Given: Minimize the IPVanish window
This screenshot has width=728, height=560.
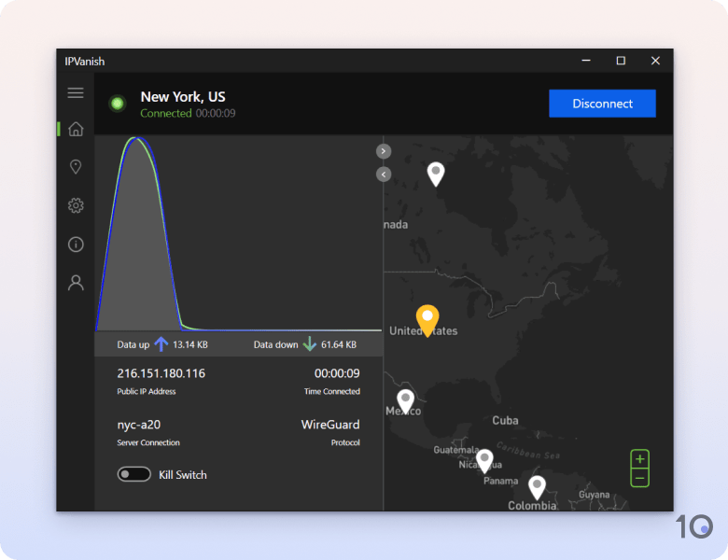Looking at the screenshot, I should tap(586, 61).
